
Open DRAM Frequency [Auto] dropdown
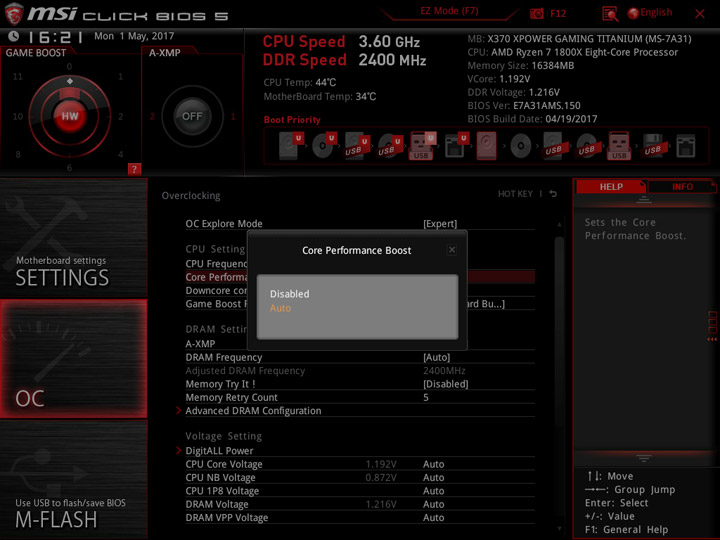[436, 357]
